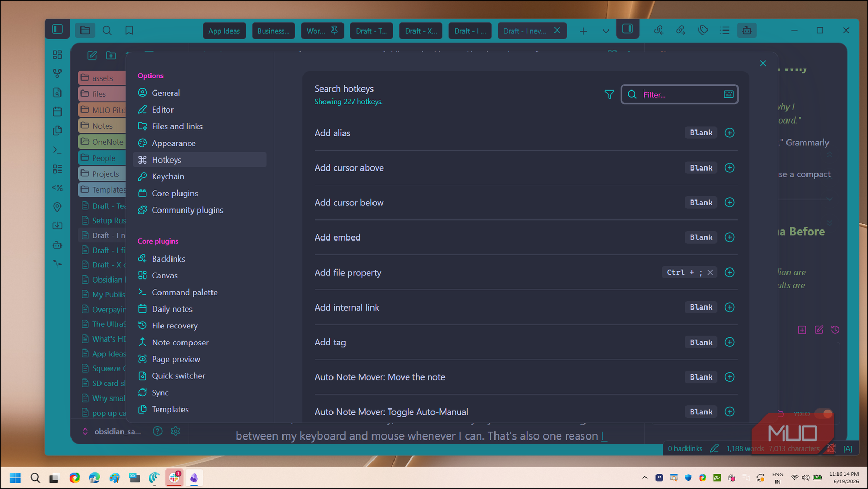Open the help question mark icon
The height and width of the screenshot is (489, 868).
[157, 431]
